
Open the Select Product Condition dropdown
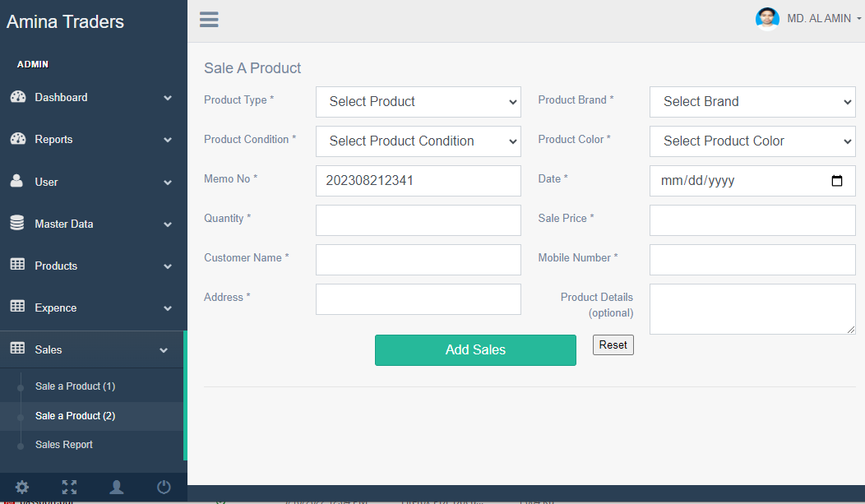(418, 141)
